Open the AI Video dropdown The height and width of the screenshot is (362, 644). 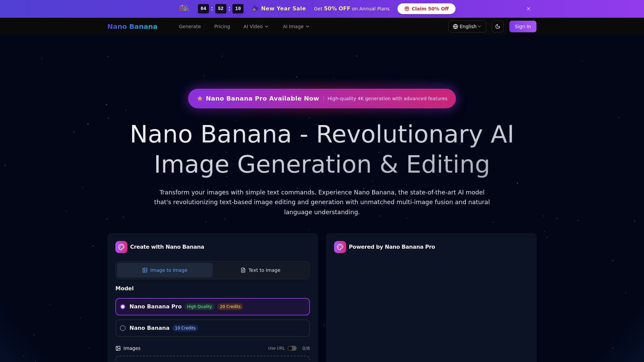[x=256, y=26]
